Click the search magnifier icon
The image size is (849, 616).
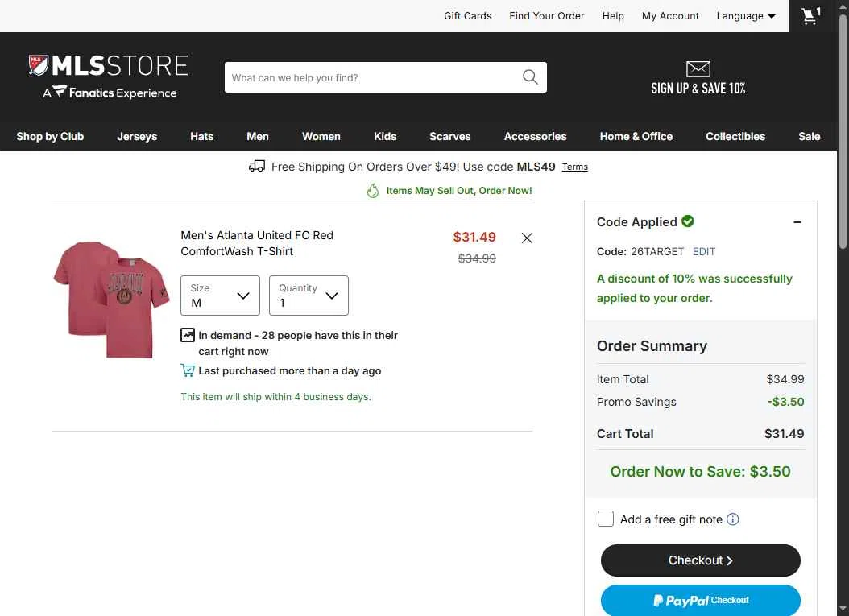[x=530, y=77]
